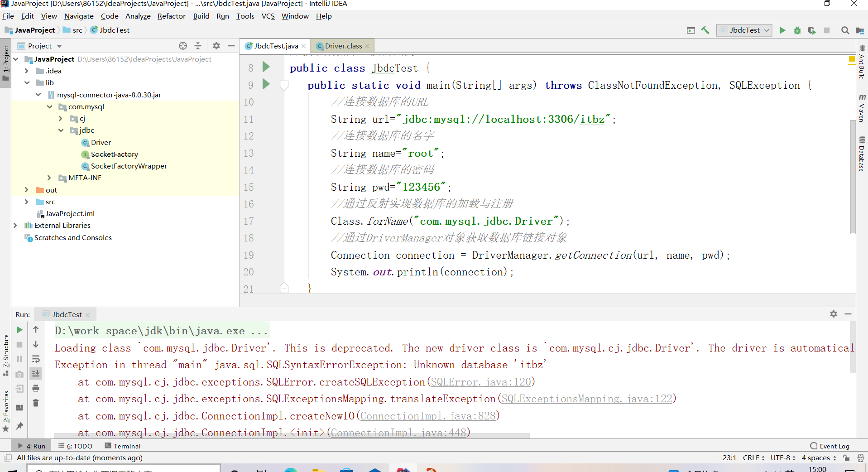Open Project Structure icon in toolbar
868x472 pixels.
pos(860,30)
